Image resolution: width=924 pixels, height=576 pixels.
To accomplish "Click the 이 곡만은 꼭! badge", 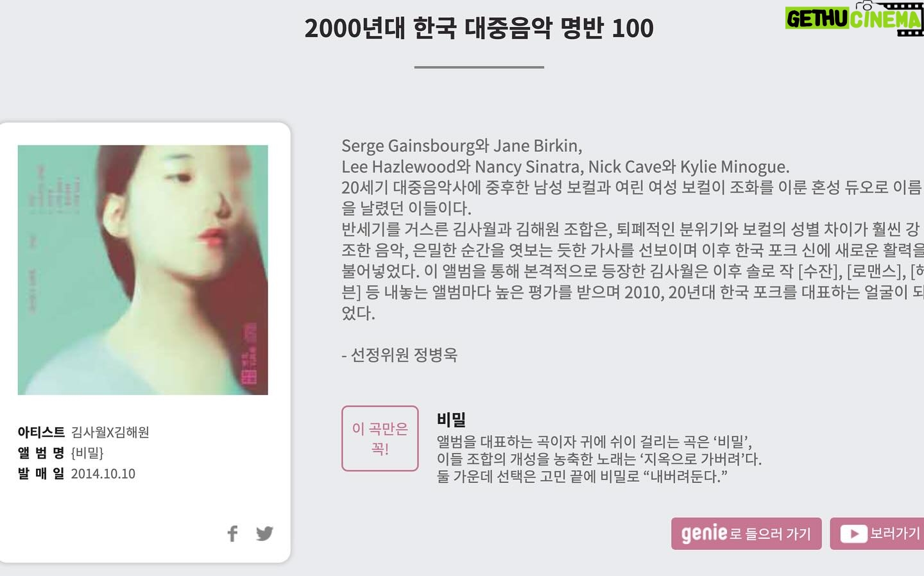I will 380,439.
